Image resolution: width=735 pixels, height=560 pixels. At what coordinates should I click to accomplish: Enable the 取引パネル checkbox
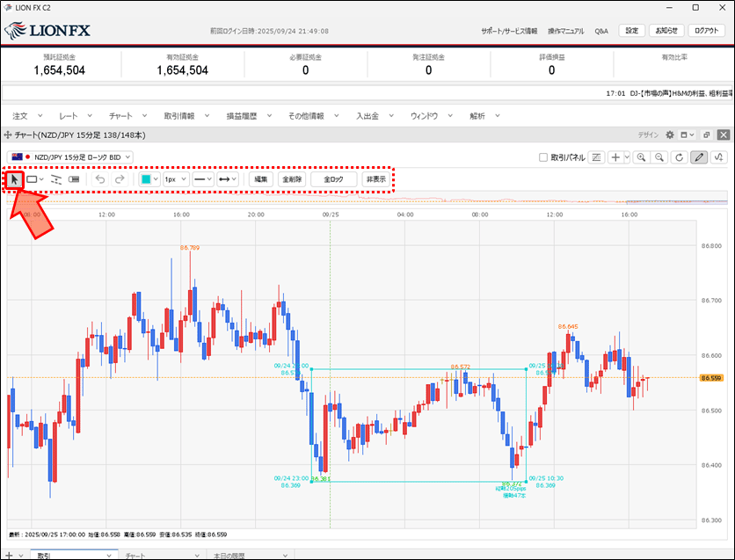(543, 157)
